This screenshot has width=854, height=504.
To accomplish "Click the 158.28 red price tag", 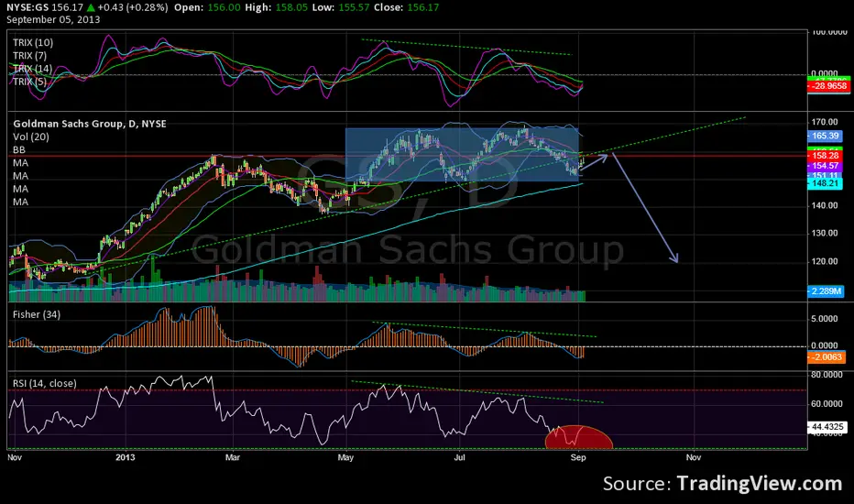I will (825, 156).
